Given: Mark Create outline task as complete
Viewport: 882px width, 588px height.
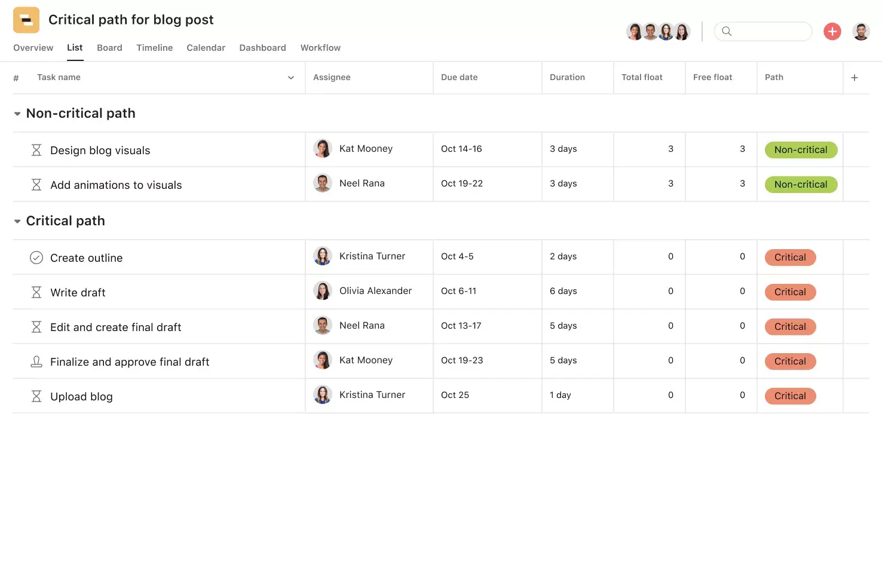Looking at the screenshot, I should (36, 258).
